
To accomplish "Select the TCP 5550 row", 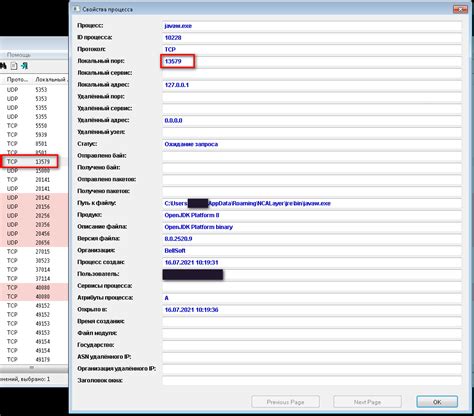I will 34,126.
